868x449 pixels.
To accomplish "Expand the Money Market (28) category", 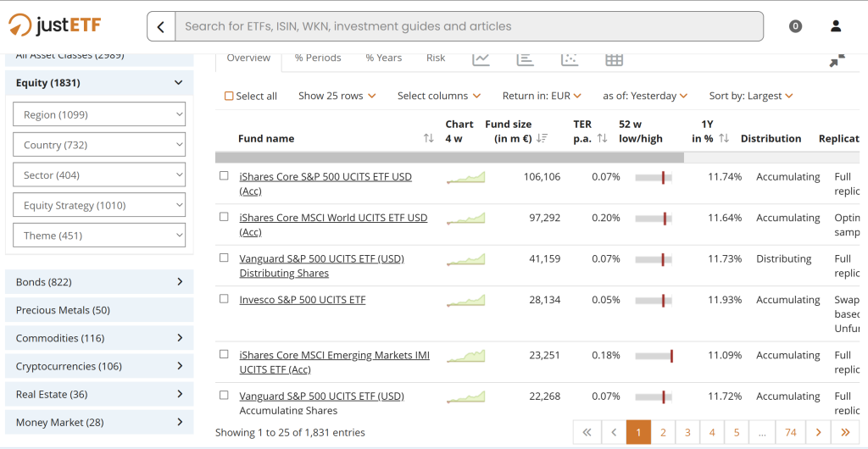I will click(100, 423).
